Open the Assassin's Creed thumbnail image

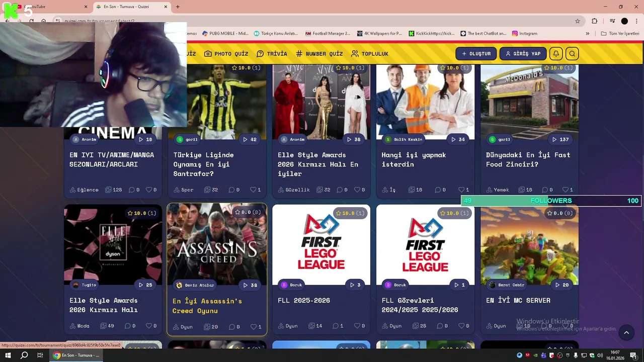point(217,245)
